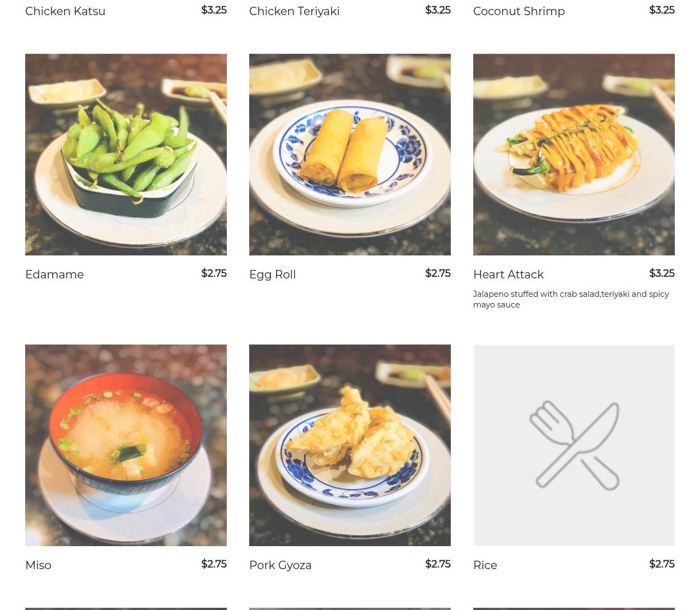Click the Coconut Shrimp $3.25 price

tap(661, 10)
